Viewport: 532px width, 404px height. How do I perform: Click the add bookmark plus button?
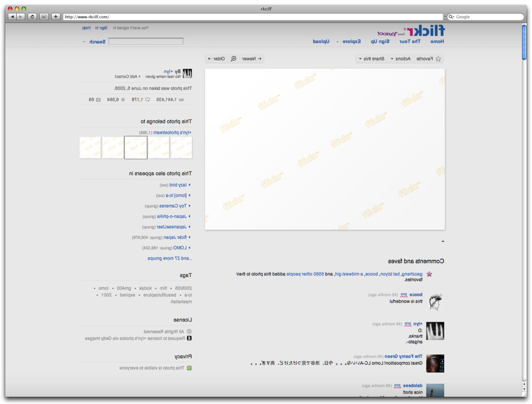pos(56,17)
